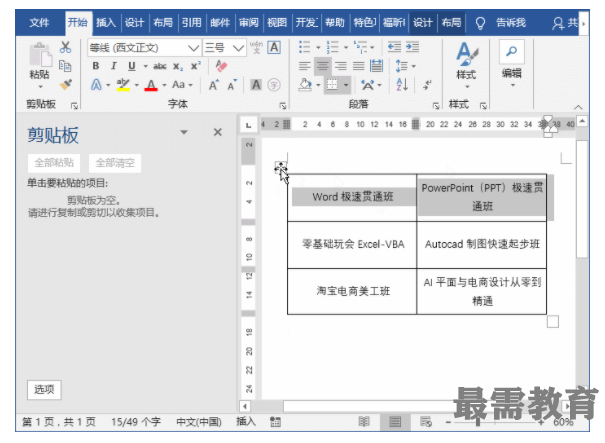Open the bullets list dropdown arrow
Viewport: 605px width, 443px height.
(x=318, y=48)
